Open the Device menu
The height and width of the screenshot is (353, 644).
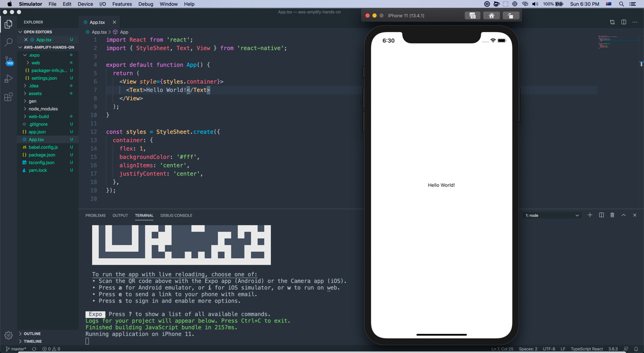coord(85,4)
